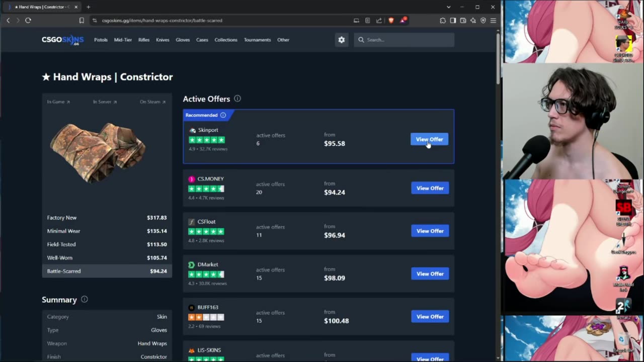Open a new browser tab
The image size is (644, 362).
tap(88, 7)
